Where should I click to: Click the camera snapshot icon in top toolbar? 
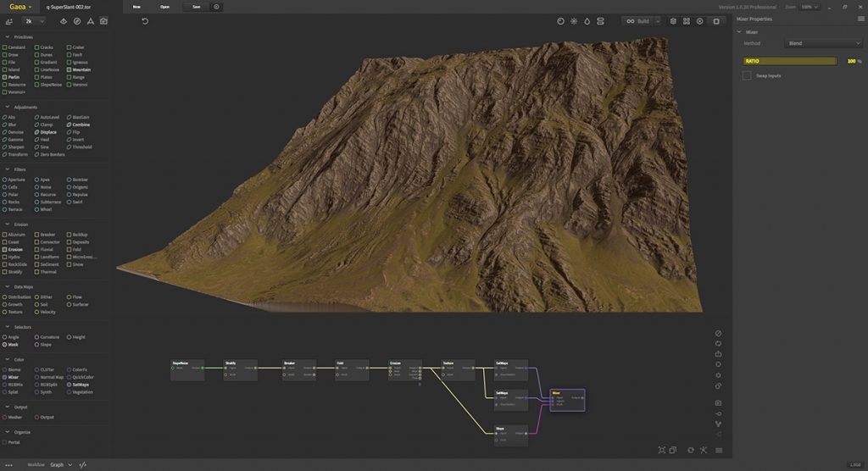(x=103, y=21)
